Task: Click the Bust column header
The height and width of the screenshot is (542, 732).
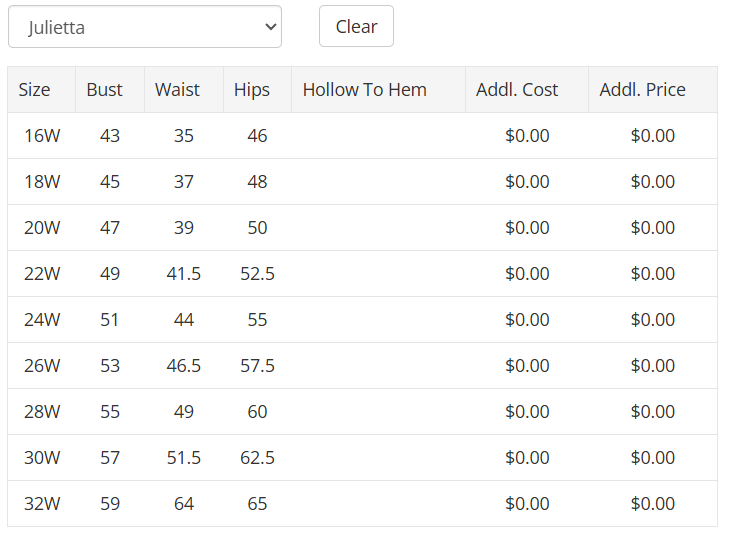Action: (x=104, y=90)
